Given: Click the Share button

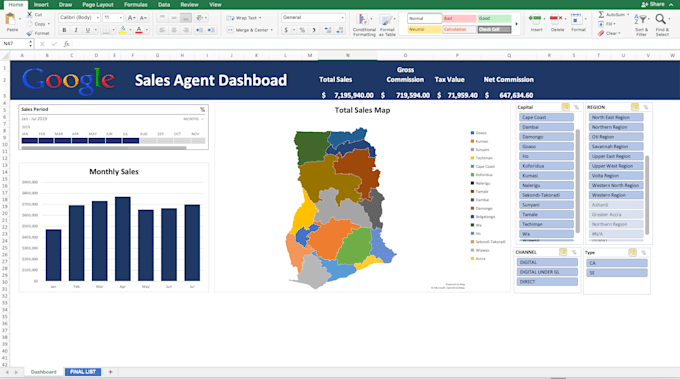Looking at the screenshot, I should point(653,4).
